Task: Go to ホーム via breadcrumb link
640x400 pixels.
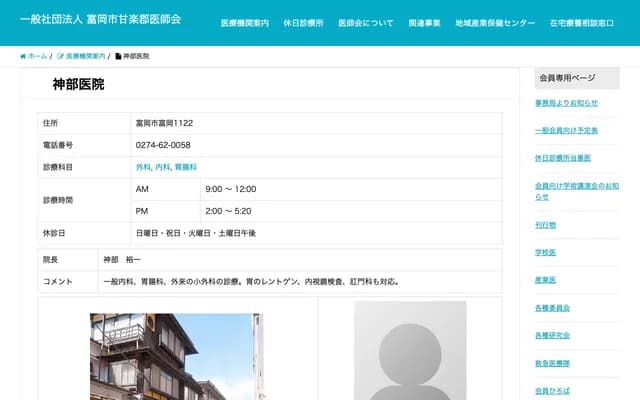Action: [38, 56]
